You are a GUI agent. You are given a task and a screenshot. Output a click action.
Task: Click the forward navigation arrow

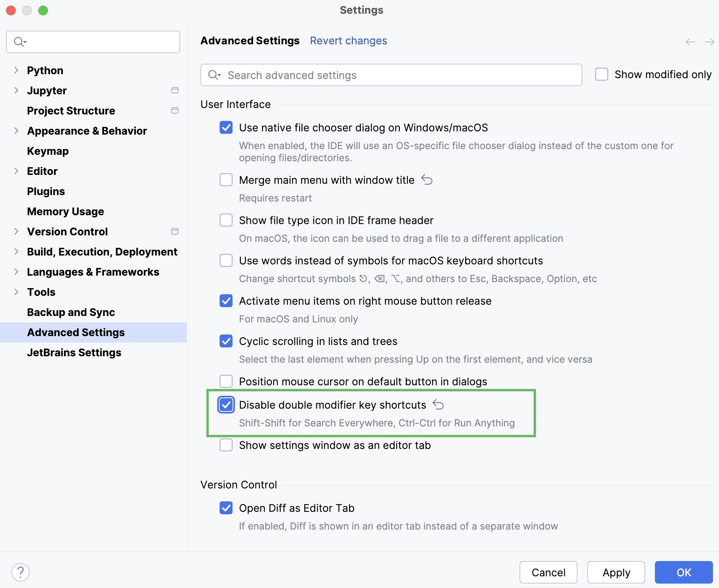pyautogui.click(x=709, y=42)
